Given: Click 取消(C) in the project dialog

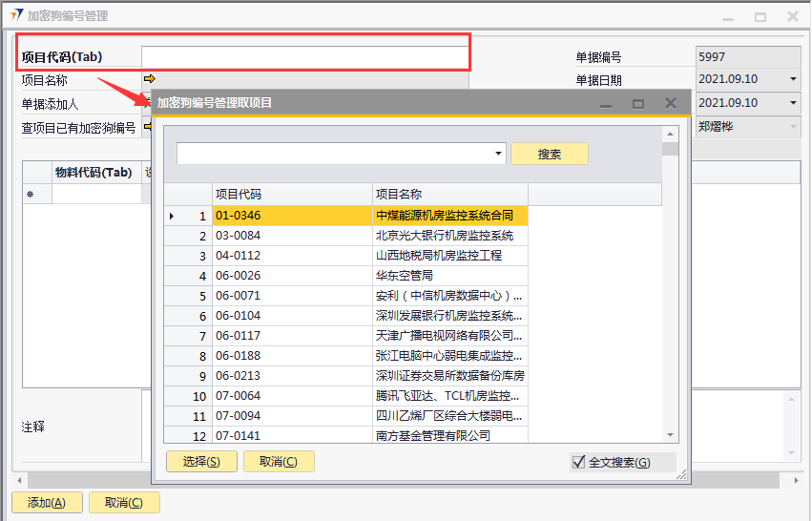Looking at the screenshot, I should click(279, 462).
